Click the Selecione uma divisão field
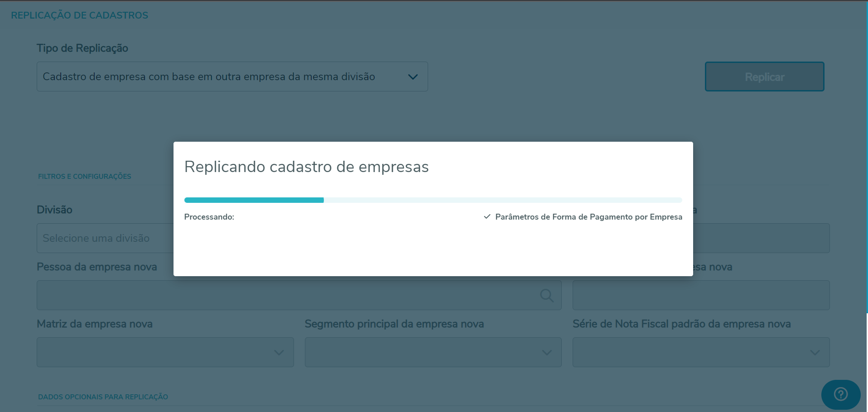 tap(104, 238)
